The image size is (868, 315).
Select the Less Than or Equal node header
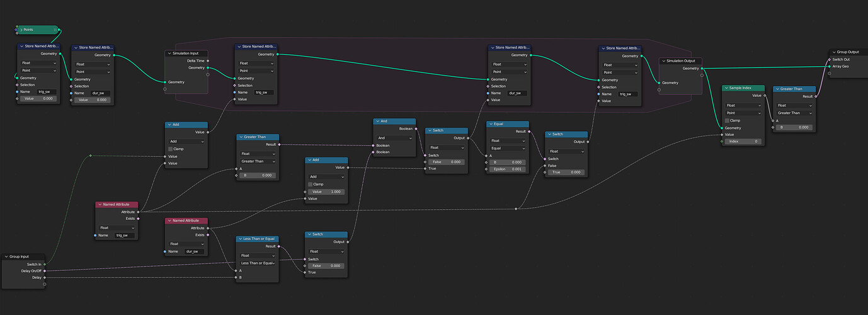pyautogui.click(x=258, y=239)
